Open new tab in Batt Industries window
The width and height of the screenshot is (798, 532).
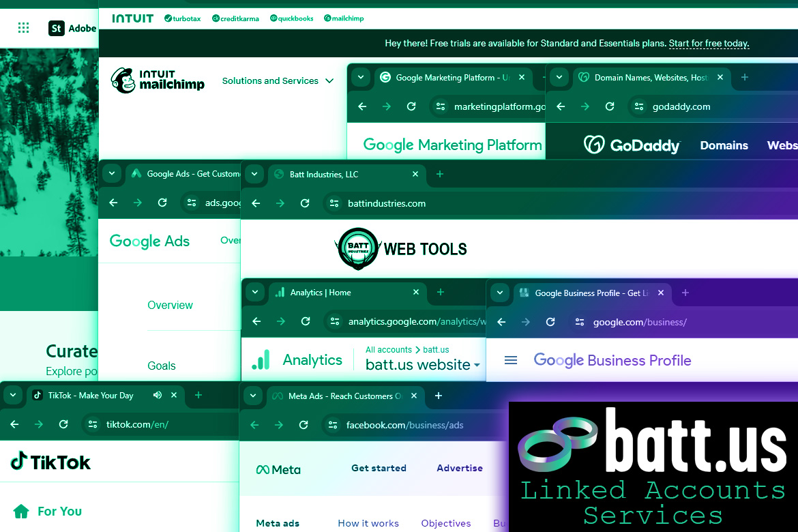pyautogui.click(x=440, y=174)
